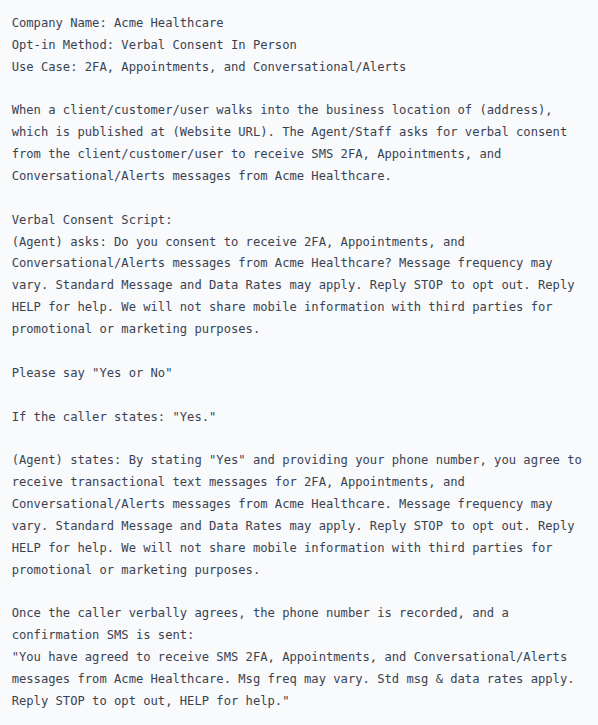Click the 'Please say "Yes or No"' line
This screenshot has height=725, width=598.
pyautogui.click(x=92, y=373)
